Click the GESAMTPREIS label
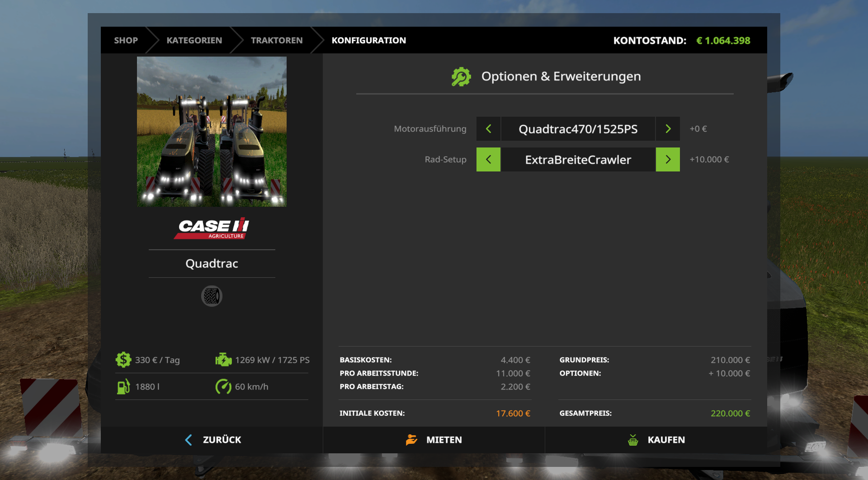The image size is (868, 480). point(585,413)
